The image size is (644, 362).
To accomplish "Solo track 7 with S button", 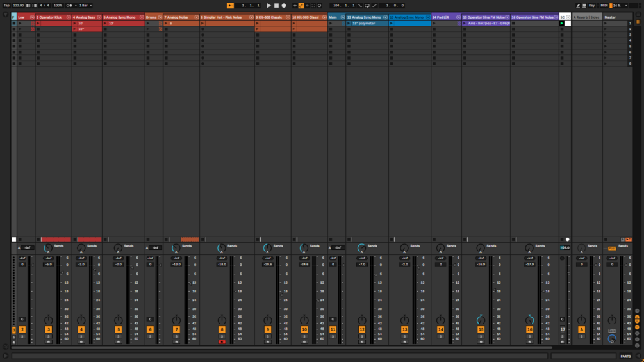I will pos(176,336).
